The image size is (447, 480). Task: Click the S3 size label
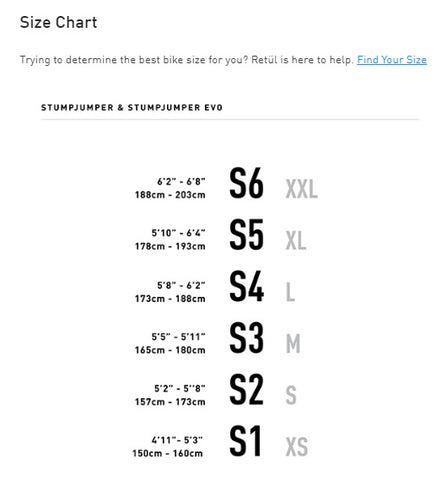[246, 338]
